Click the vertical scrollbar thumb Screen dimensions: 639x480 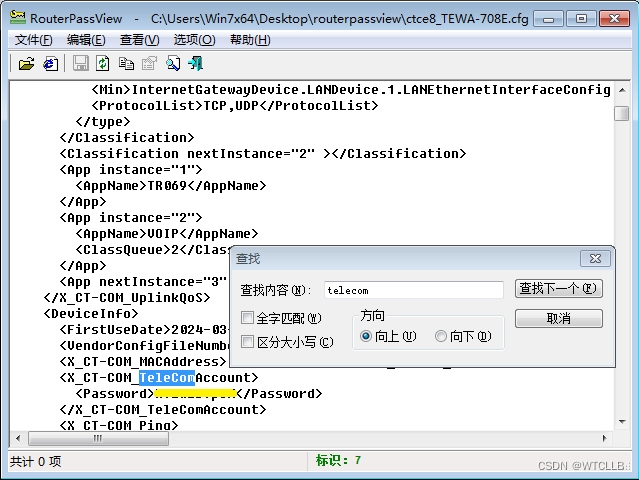tap(621, 113)
